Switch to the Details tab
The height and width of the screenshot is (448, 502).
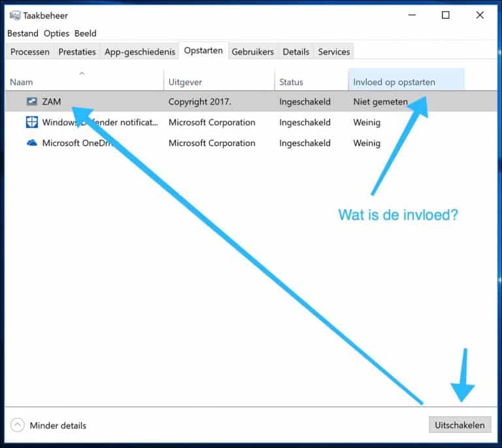coord(296,52)
